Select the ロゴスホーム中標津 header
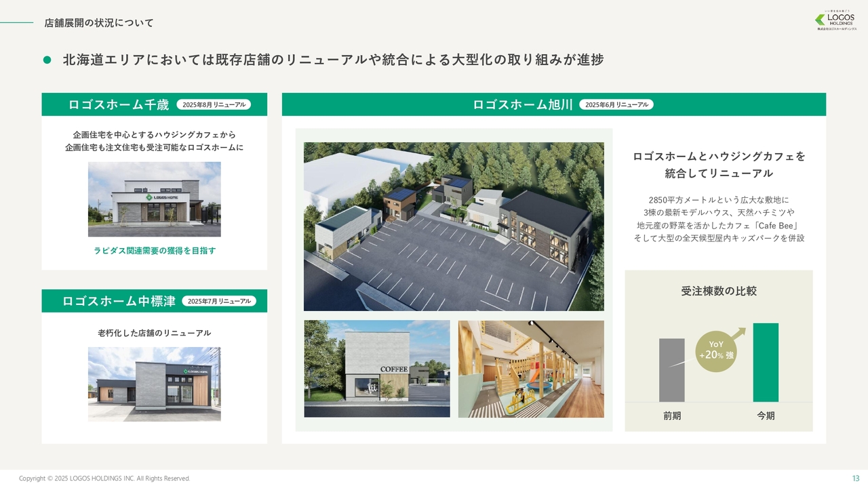This screenshot has width=868, height=488. (119, 301)
